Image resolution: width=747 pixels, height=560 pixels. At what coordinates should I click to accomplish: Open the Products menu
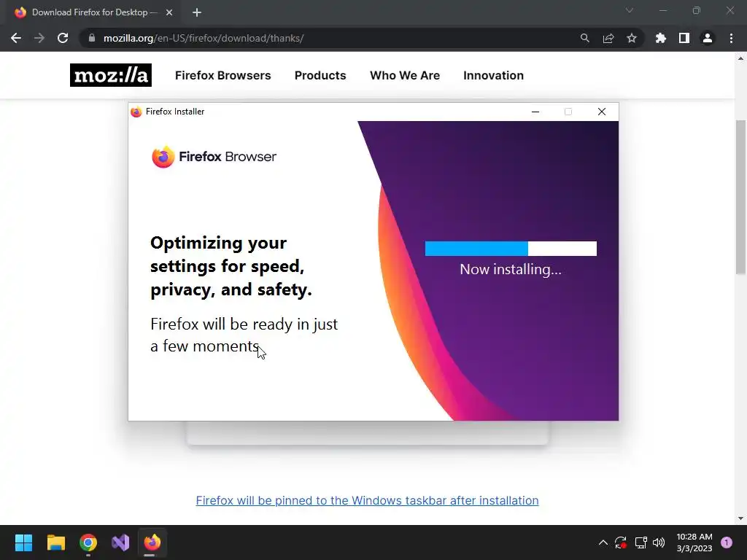click(x=320, y=75)
